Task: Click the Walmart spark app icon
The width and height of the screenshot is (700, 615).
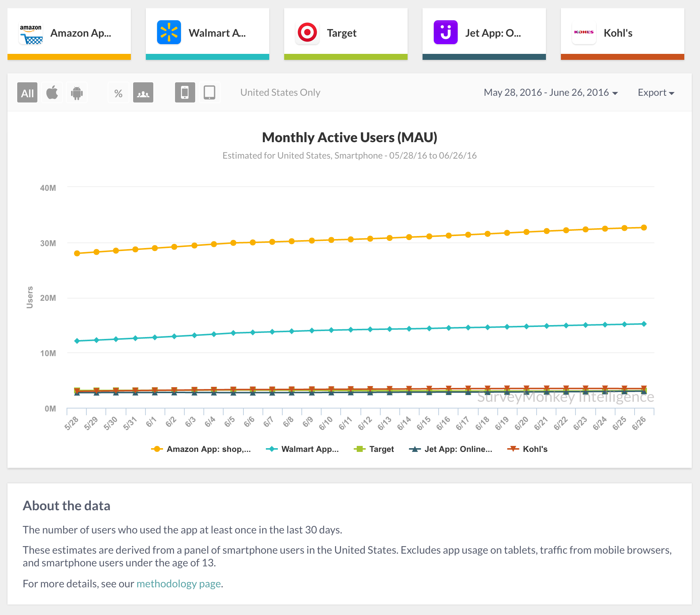Action: 169,33
